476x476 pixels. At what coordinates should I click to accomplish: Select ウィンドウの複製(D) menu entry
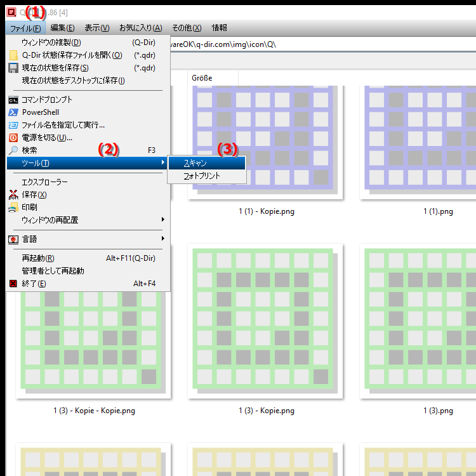[x=88, y=43]
